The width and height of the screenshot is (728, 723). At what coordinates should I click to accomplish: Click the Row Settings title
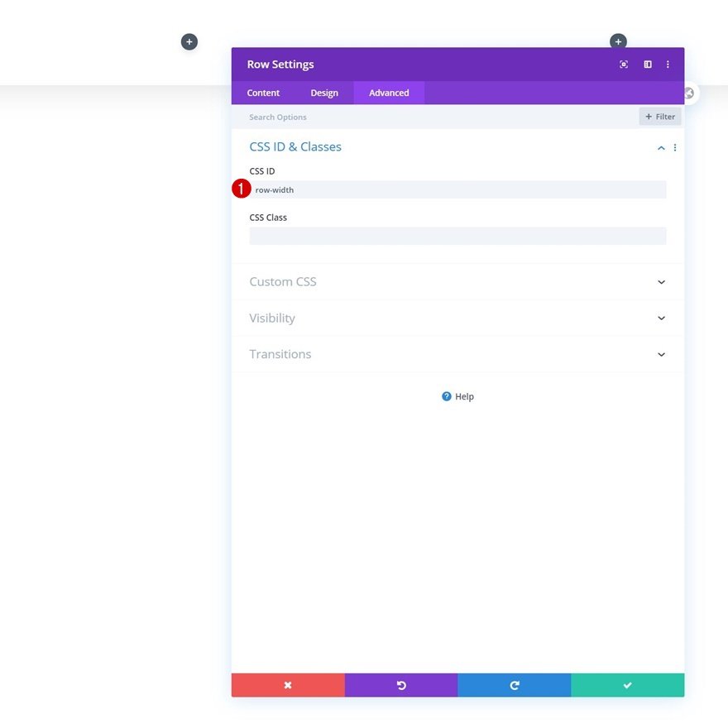pyautogui.click(x=280, y=65)
